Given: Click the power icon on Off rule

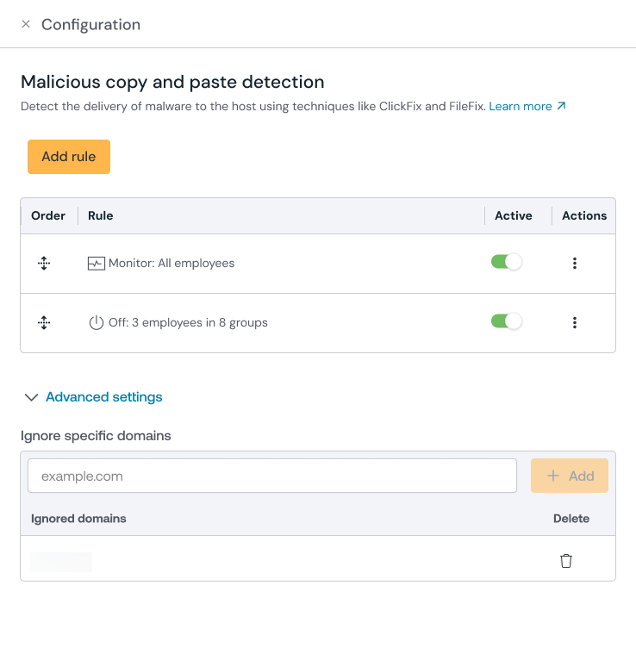Looking at the screenshot, I should pos(97,323).
